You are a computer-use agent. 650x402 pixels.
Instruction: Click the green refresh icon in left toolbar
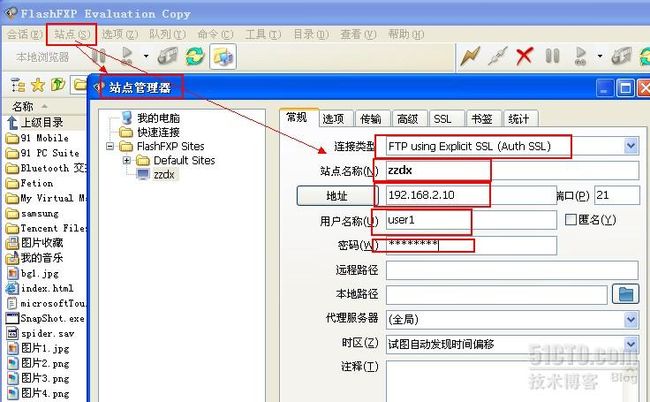(195, 56)
